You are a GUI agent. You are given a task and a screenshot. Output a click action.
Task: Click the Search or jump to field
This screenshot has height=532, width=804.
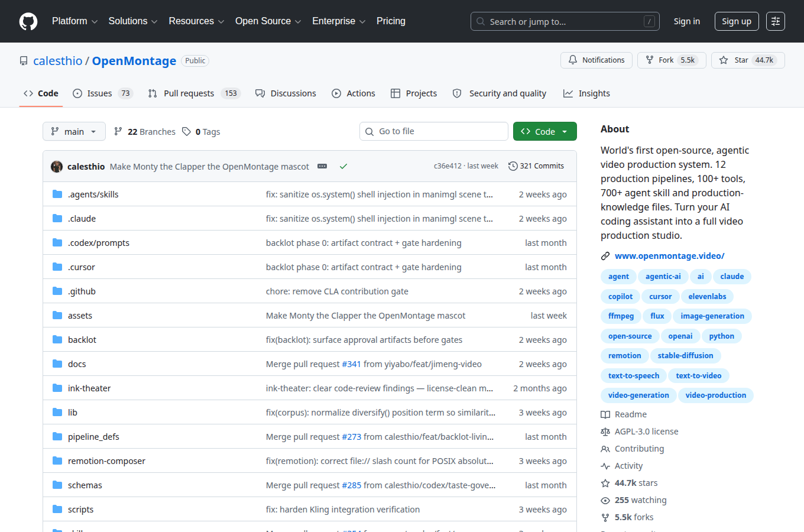pyautogui.click(x=565, y=21)
